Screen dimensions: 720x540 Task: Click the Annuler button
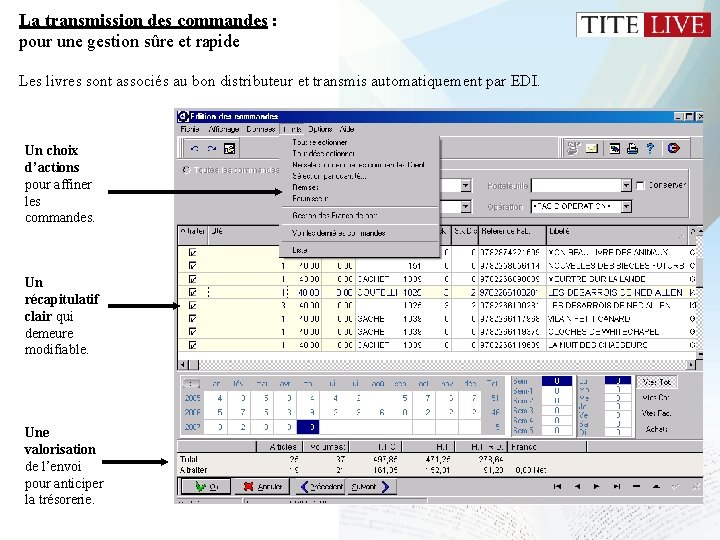(263, 487)
